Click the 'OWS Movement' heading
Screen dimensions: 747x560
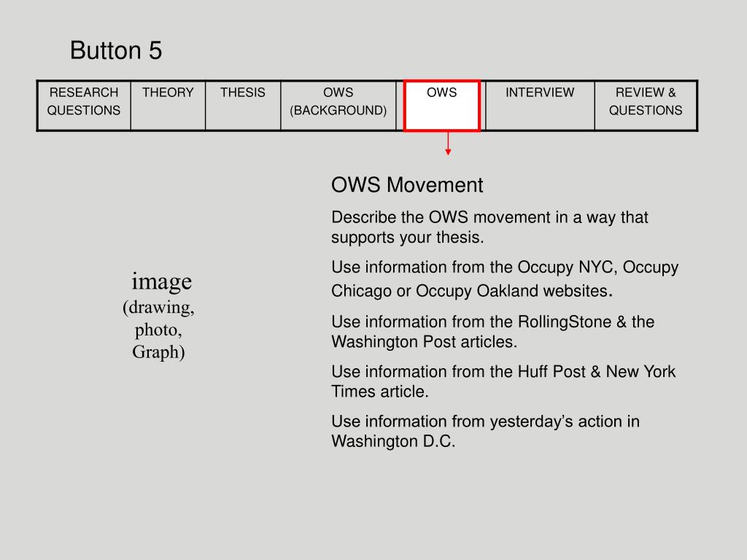tap(407, 184)
